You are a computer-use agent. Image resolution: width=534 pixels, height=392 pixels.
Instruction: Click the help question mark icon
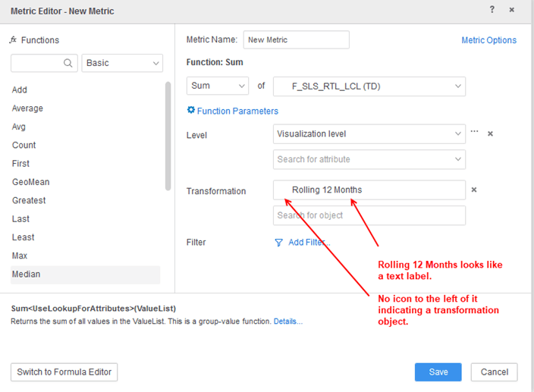492,10
